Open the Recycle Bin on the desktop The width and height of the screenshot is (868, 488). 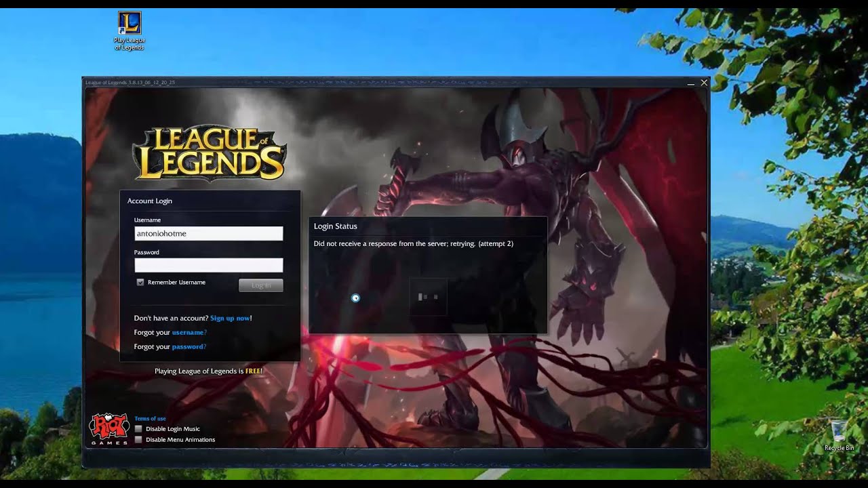[839, 435]
